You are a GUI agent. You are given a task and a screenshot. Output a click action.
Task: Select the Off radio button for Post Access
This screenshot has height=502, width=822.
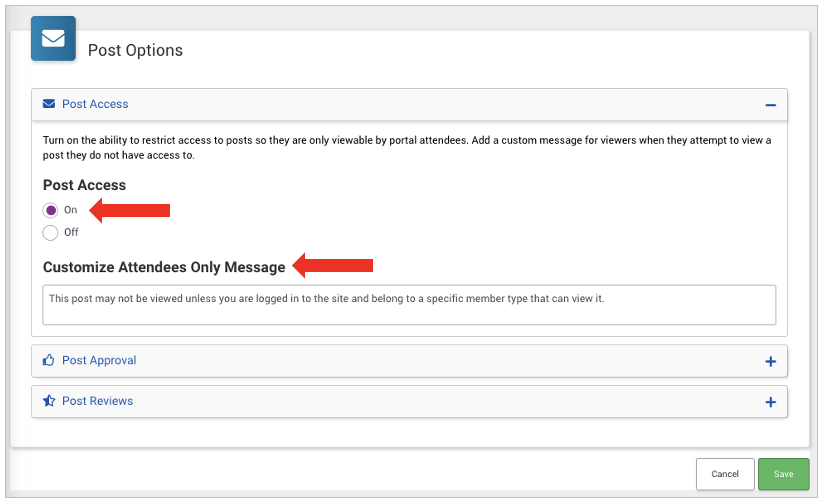[50, 233]
